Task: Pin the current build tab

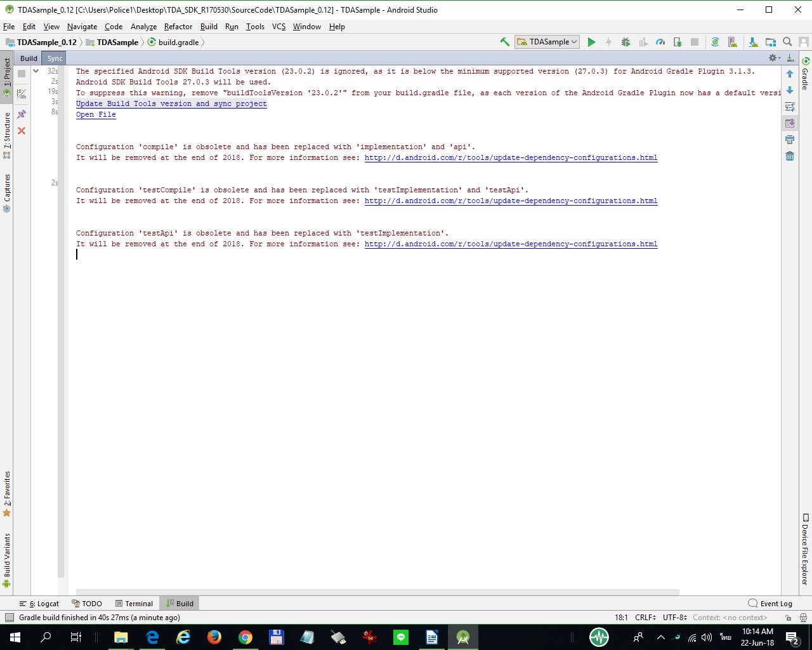Action: tap(22, 114)
